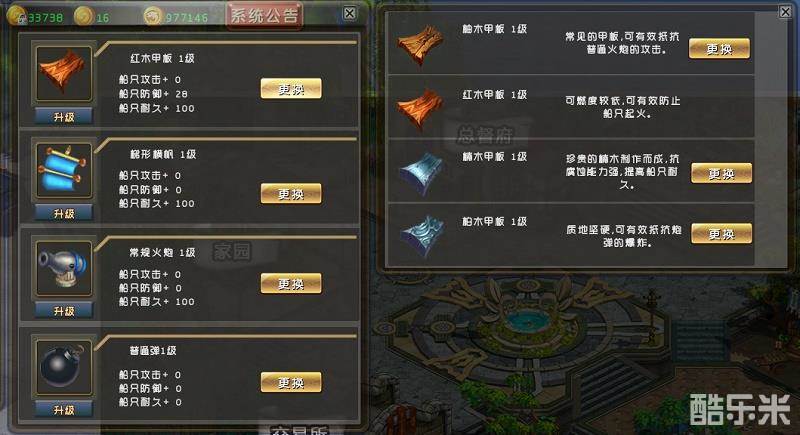
Task: Select the red wood deck icon in equipment slot
Action: [x=64, y=73]
